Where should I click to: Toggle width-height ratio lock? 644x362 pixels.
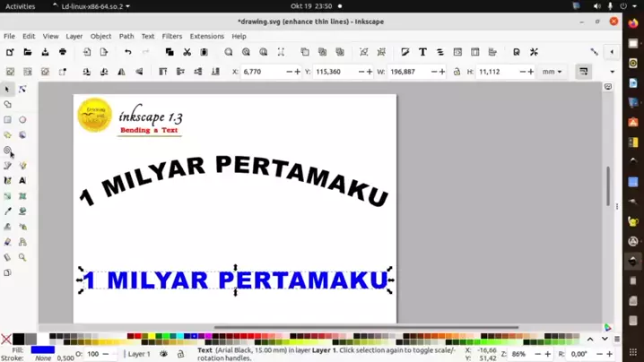coord(457,72)
